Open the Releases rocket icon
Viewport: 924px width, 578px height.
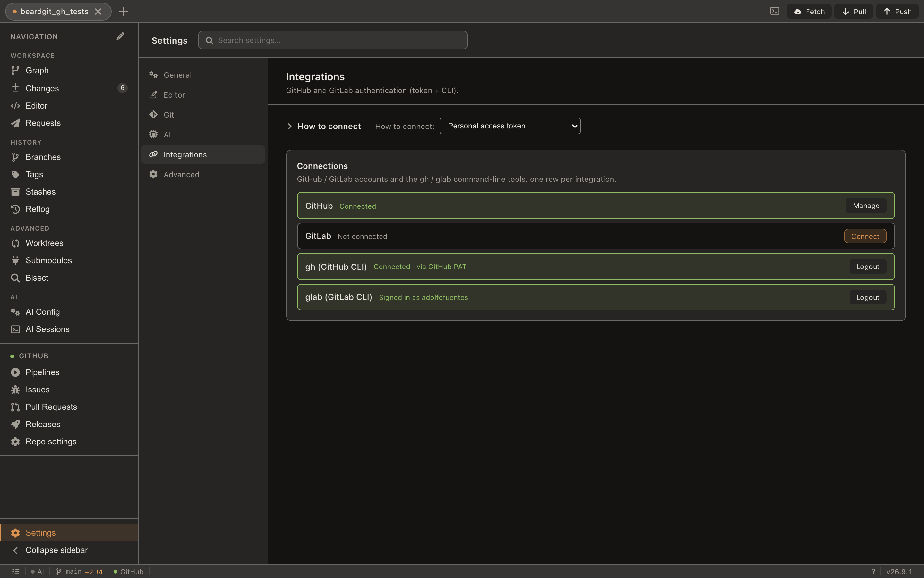tap(15, 424)
